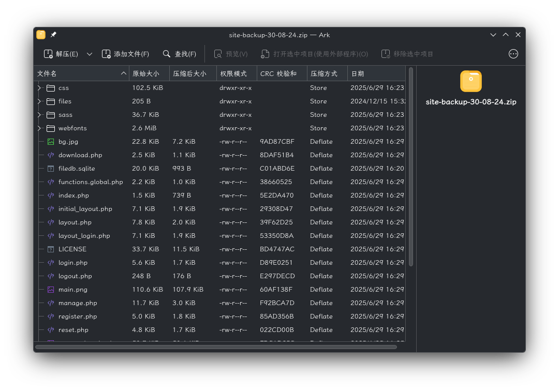Sort by the 文件名 column header
This screenshot has height=392, width=559.
point(82,74)
